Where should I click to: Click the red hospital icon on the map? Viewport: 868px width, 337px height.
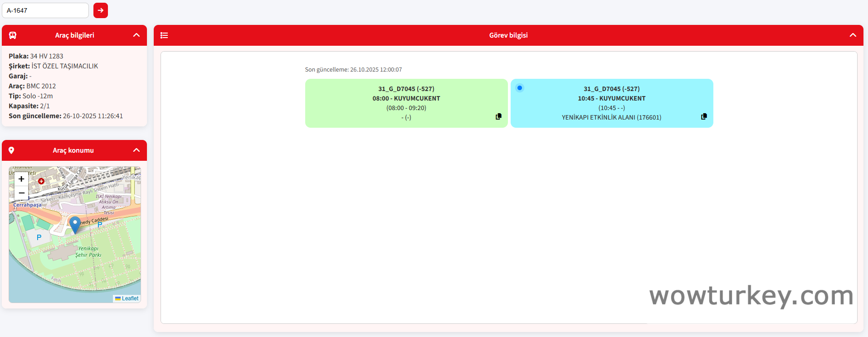[41, 181]
